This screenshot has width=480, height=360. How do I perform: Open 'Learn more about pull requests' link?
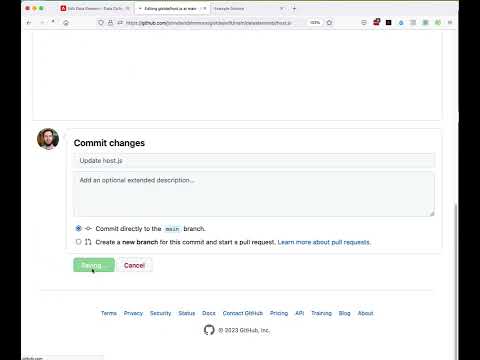pyautogui.click(x=324, y=242)
